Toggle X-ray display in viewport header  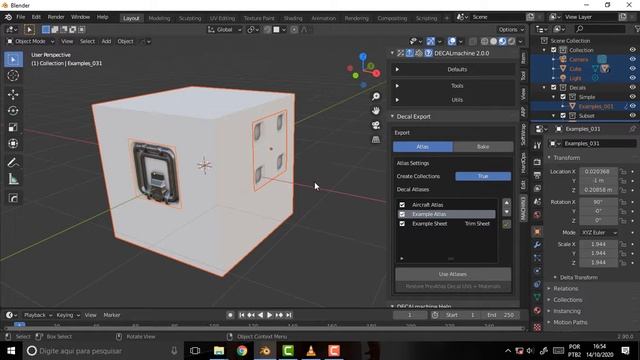point(473,41)
